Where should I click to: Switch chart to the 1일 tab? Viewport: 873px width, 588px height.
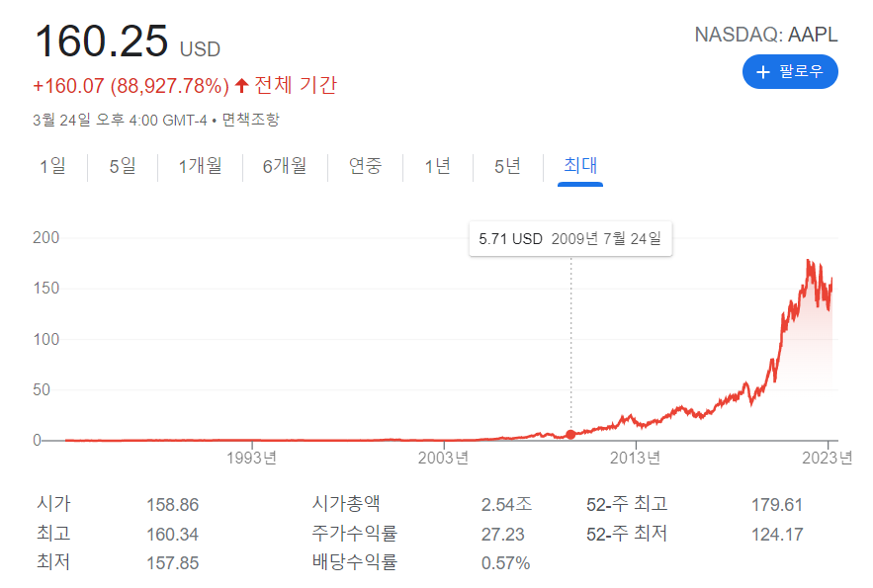52,166
